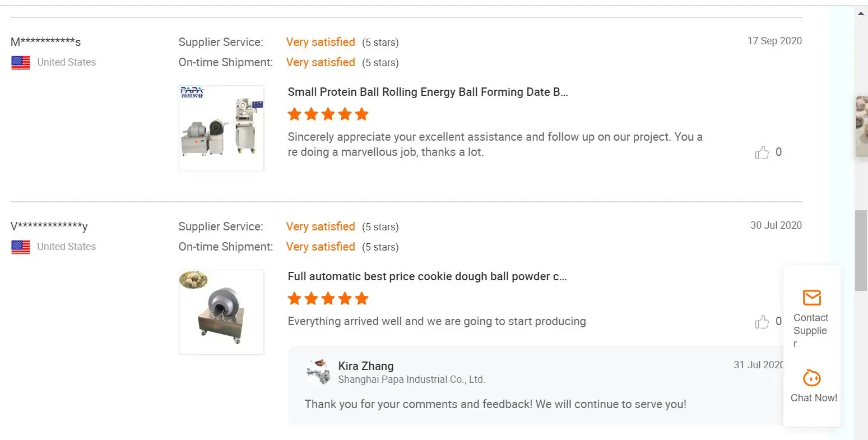Open Full automatic cookie dough ball product
Screen dimensions: 868x440
427,276
